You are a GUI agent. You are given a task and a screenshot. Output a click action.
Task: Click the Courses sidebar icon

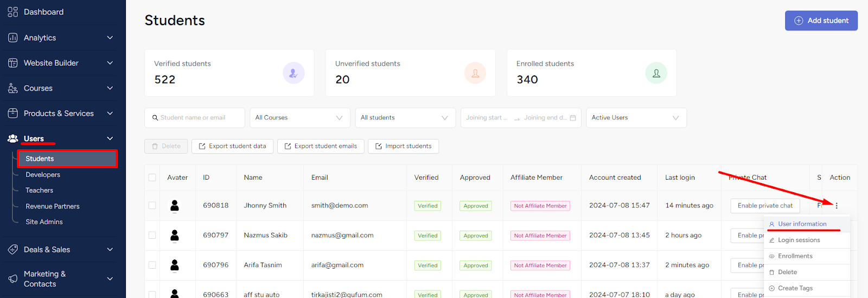(12, 88)
